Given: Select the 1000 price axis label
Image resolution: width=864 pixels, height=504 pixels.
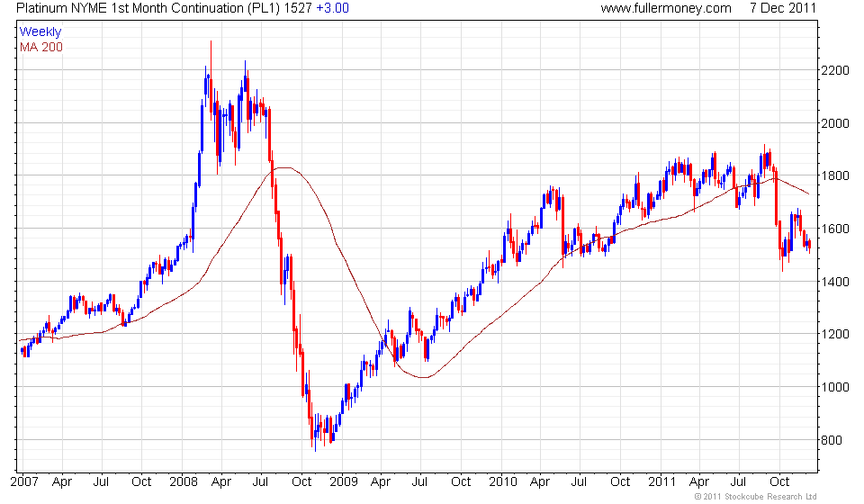Looking at the screenshot, I should (x=835, y=387).
